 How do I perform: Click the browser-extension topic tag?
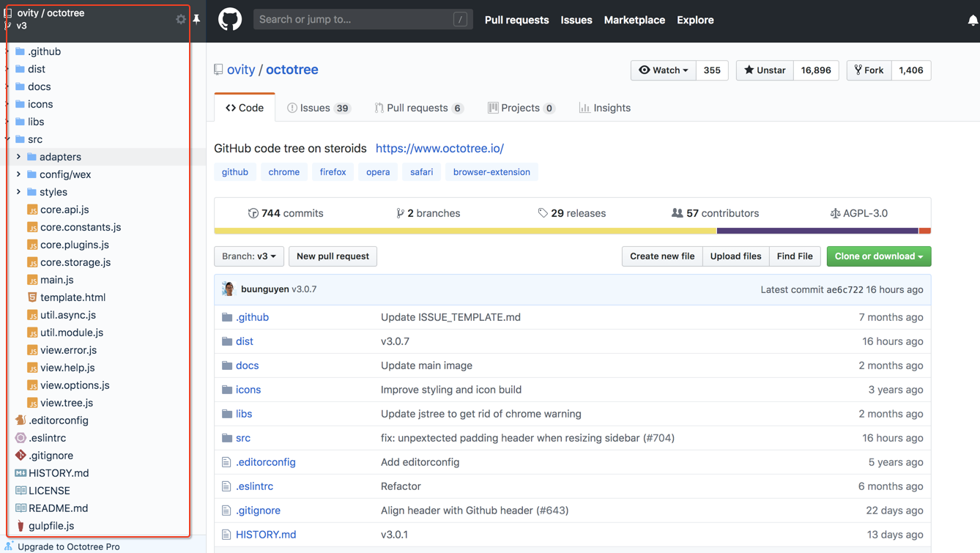491,172
